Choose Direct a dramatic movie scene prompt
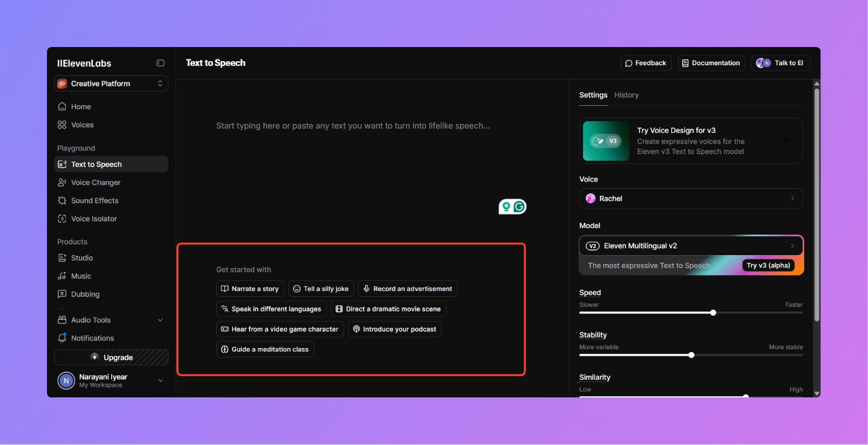 [388, 309]
